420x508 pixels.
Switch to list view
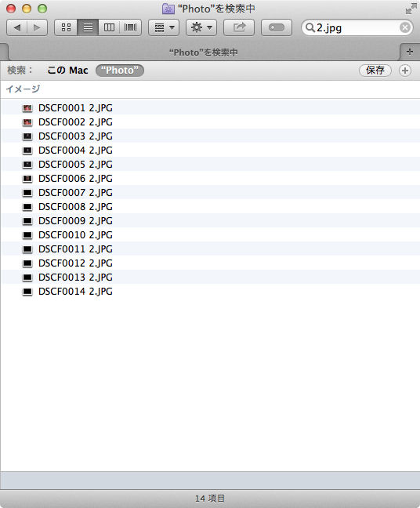click(x=88, y=28)
